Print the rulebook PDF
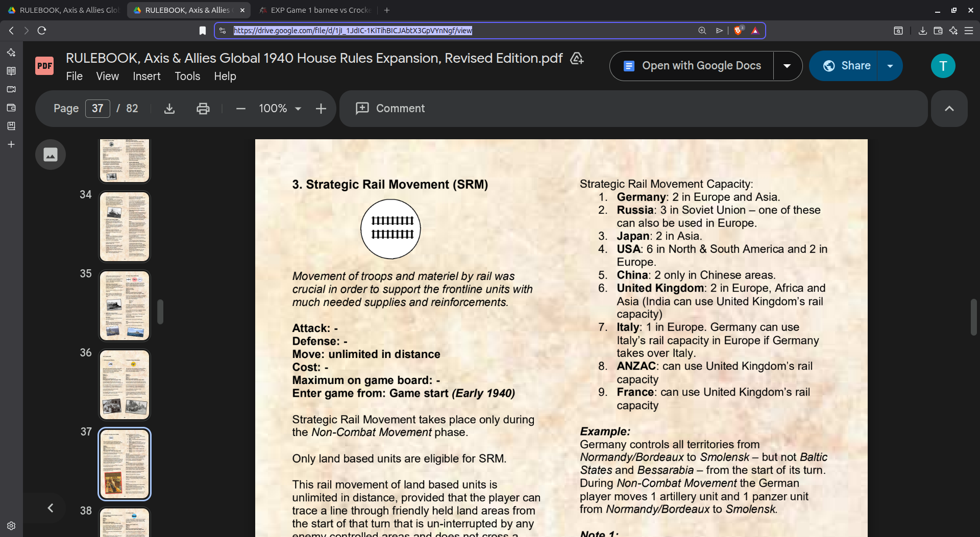Viewport: 980px width, 537px height. (203, 108)
